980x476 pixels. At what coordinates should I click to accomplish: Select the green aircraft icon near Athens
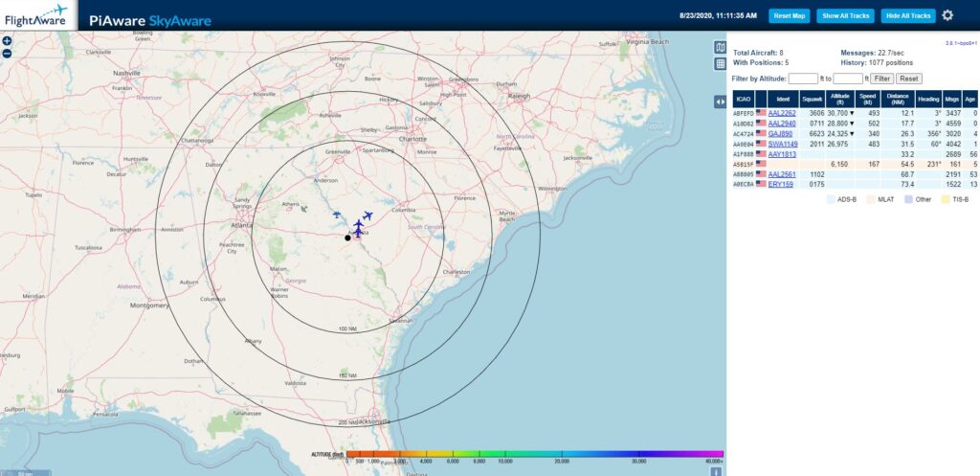pyautogui.click(x=304, y=208)
